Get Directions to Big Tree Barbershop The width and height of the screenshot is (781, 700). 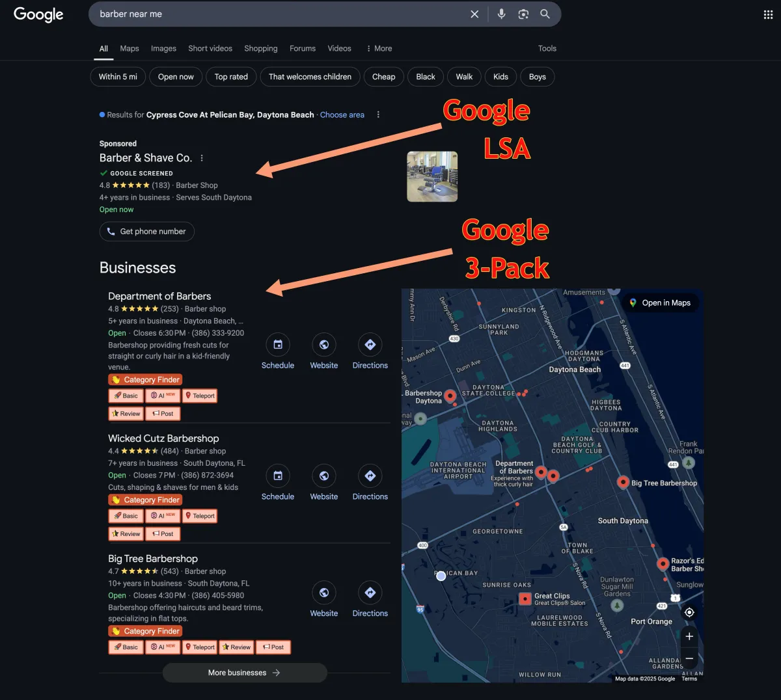370,593
